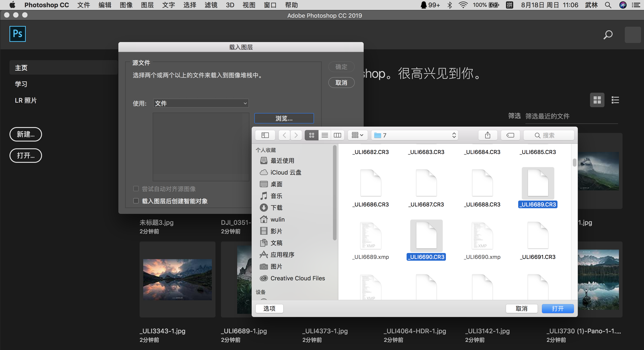Image resolution: width=644 pixels, height=350 pixels.
Task: Click the Photoshop search magnifier icon
Action: pos(608,35)
